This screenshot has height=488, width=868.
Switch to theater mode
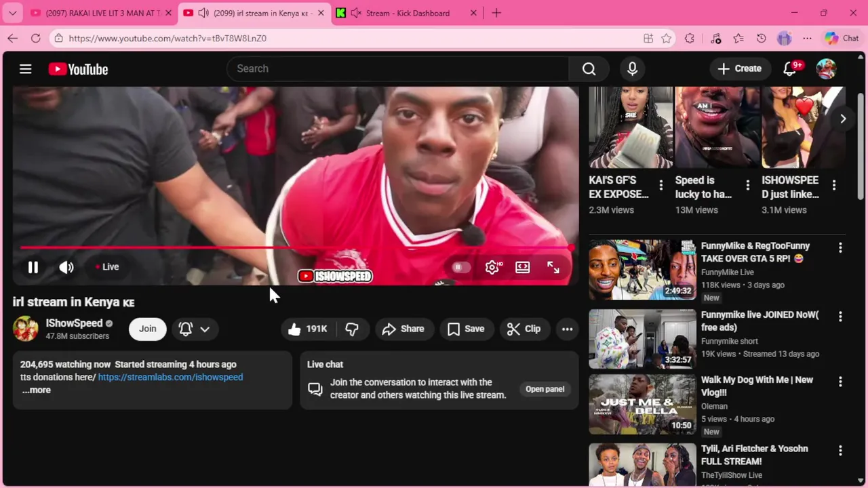tap(522, 267)
